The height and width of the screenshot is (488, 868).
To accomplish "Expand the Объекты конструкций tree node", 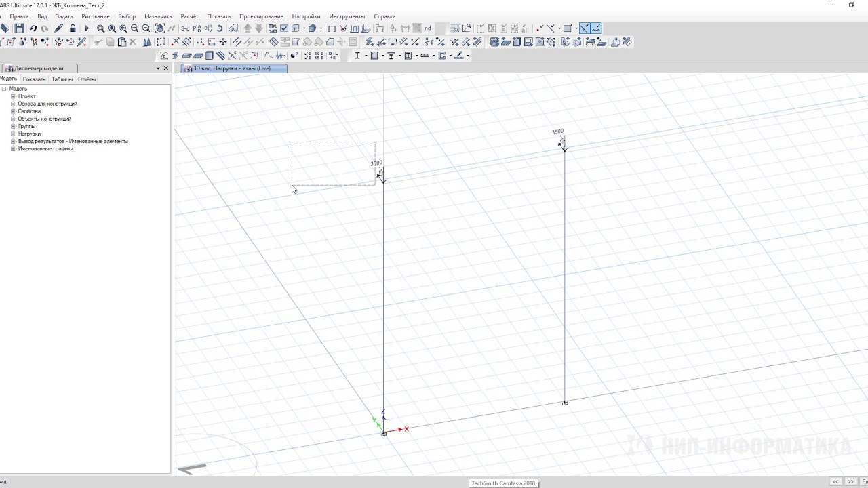I will coord(13,119).
